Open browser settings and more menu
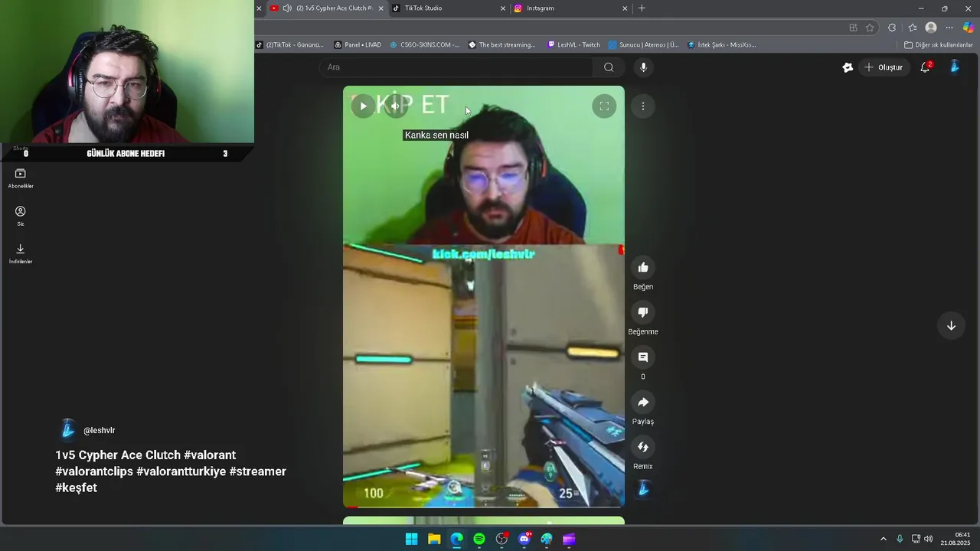The width and height of the screenshot is (980, 551). [x=949, y=28]
